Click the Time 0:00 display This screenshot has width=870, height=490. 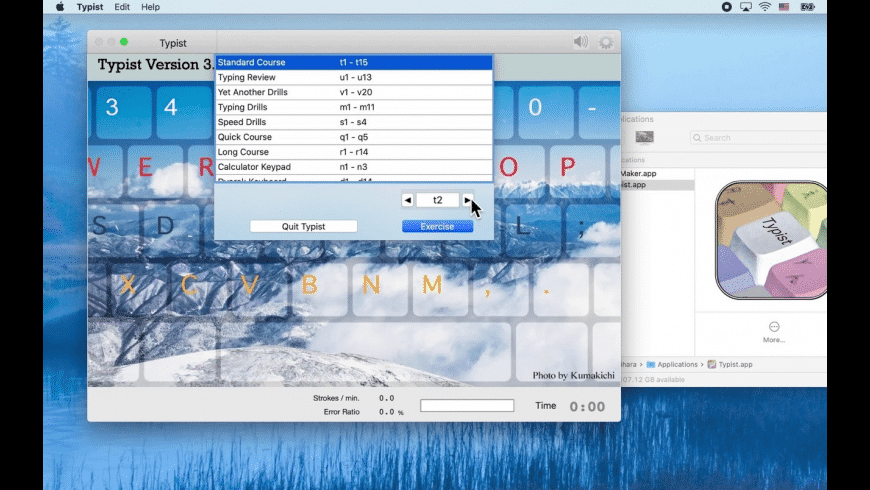(x=587, y=407)
